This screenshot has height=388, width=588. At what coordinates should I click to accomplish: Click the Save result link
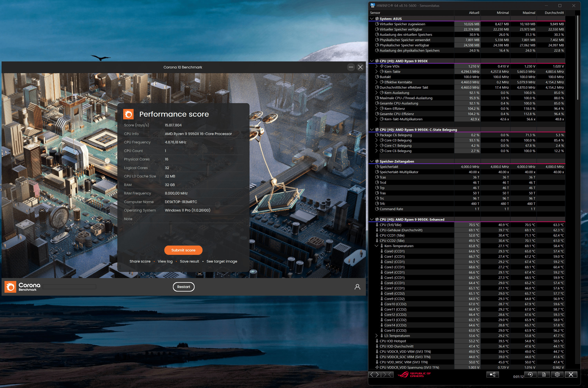[x=189, y=261]
